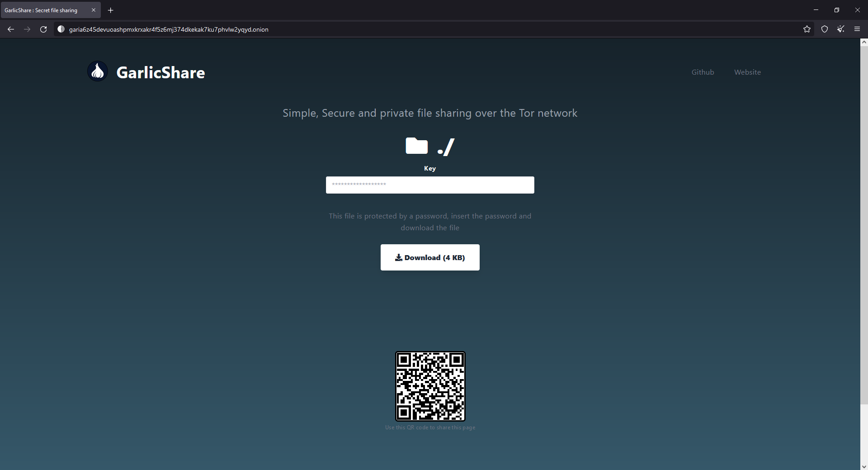Click the scrollbar up arrow

pyautogui.click(x=864, y=42)
